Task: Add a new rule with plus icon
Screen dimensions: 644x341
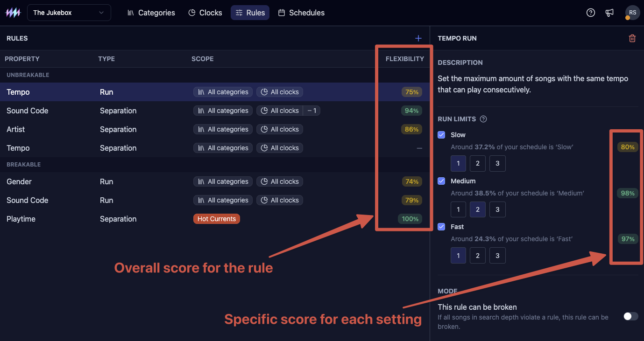Action: (x=418, y=38)
